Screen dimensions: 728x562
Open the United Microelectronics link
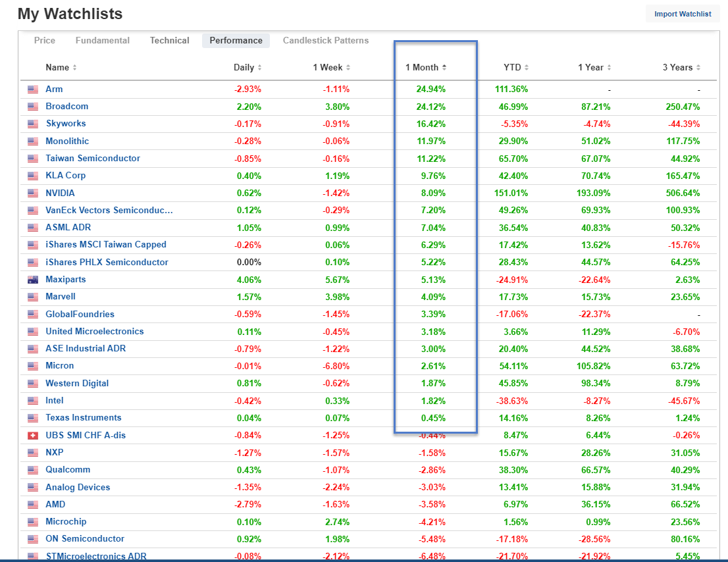tap(95, 332)
